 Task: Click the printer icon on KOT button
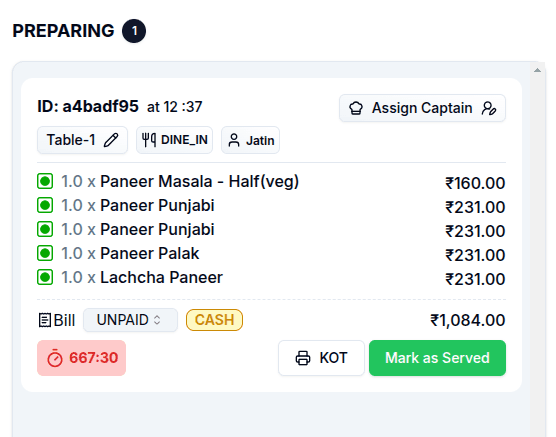[303, 358]
